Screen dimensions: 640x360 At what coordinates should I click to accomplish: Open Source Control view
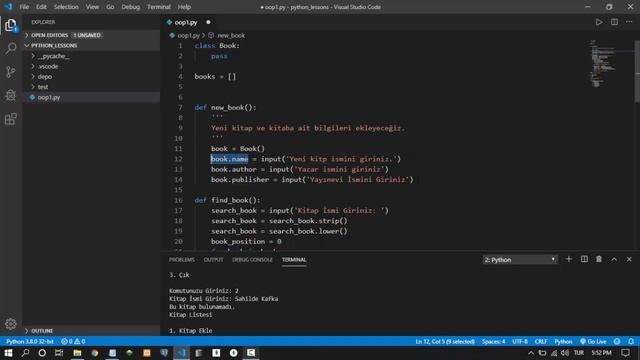(x=11, y=72)
